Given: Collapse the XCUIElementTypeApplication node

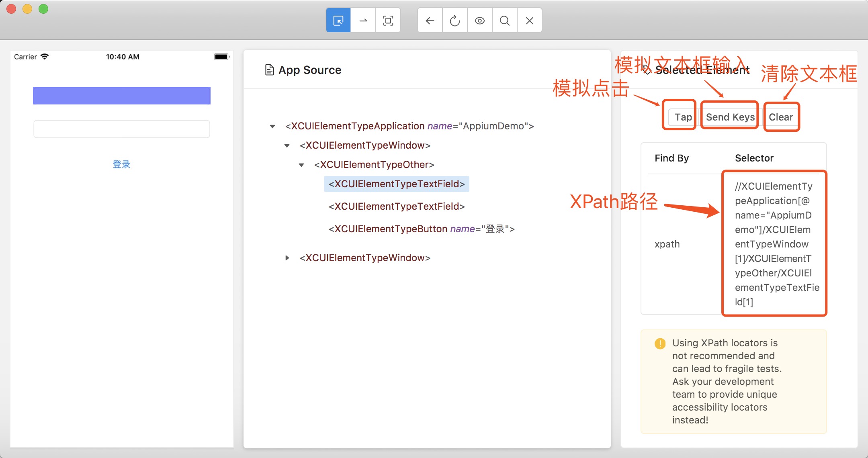Looking at the screenshot, I should (272, 127).
